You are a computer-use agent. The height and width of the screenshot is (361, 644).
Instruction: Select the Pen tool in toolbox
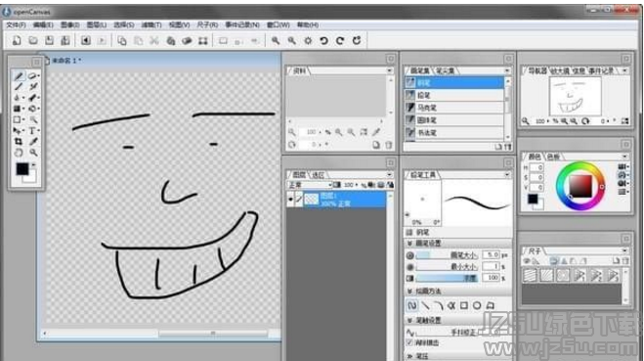point(18,76)
